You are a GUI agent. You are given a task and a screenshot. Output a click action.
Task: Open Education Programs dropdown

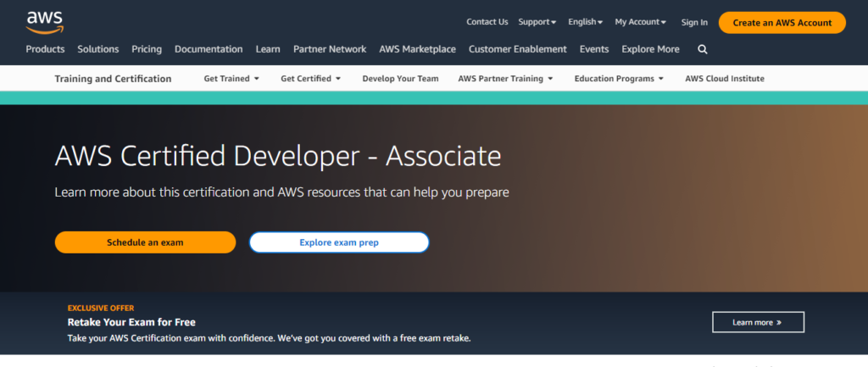[619, 79]
